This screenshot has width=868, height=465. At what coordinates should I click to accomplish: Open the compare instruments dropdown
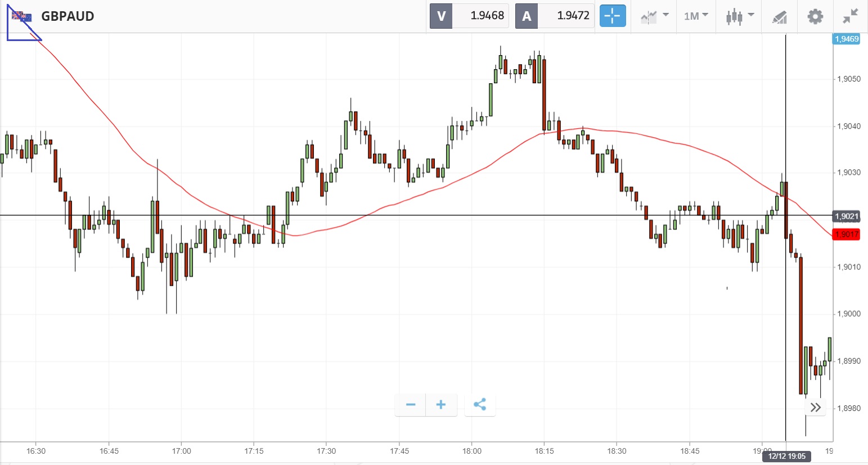pyautogui.click(x=654, y=16)
